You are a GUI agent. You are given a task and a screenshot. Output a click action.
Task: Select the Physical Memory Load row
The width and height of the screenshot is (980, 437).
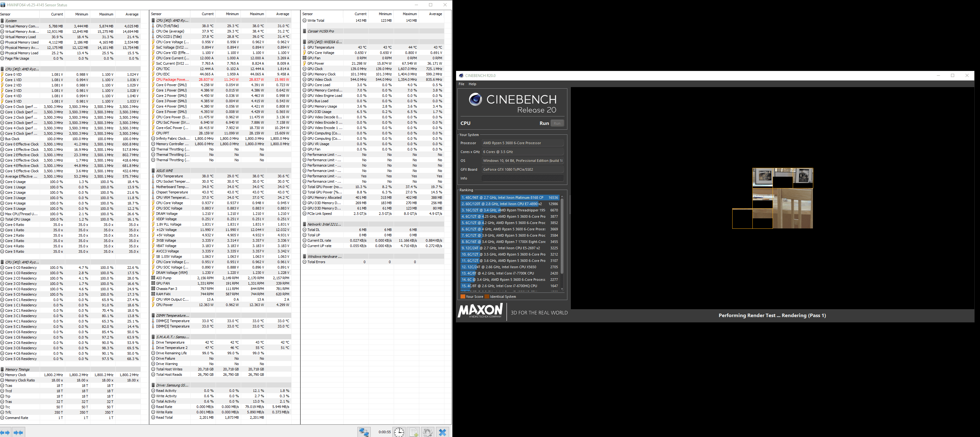click(x=70, y=53)
